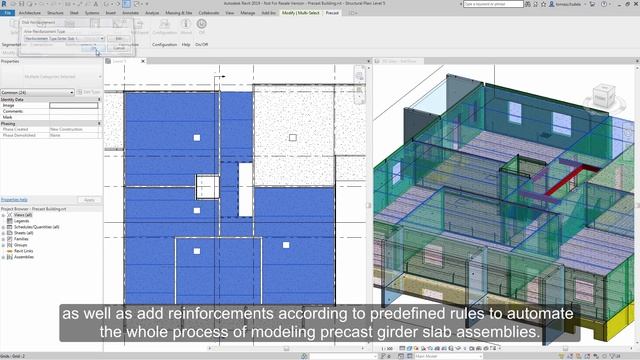Click the Autodesk App Store cart icon
Screen dimensions: 640x360
[593, 4]
